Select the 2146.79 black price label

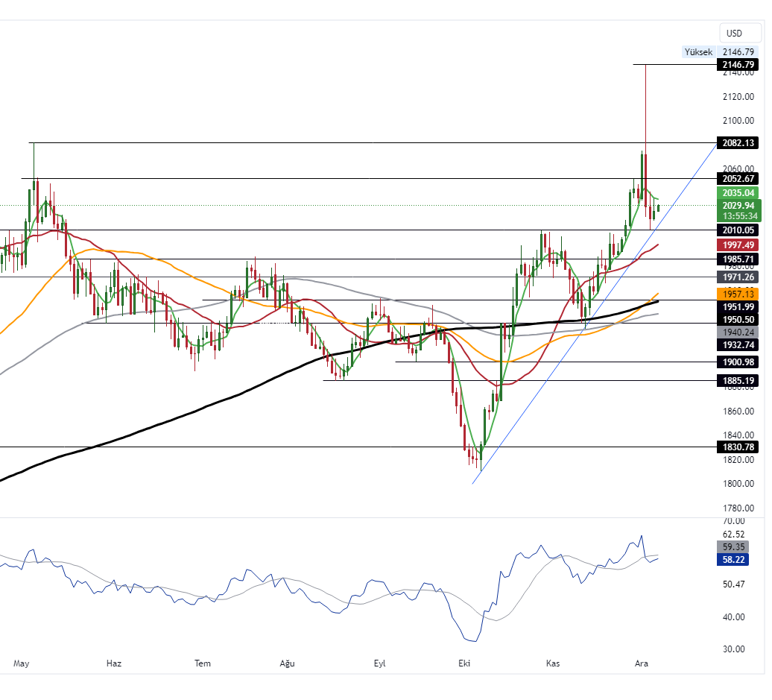click(738, 66)
